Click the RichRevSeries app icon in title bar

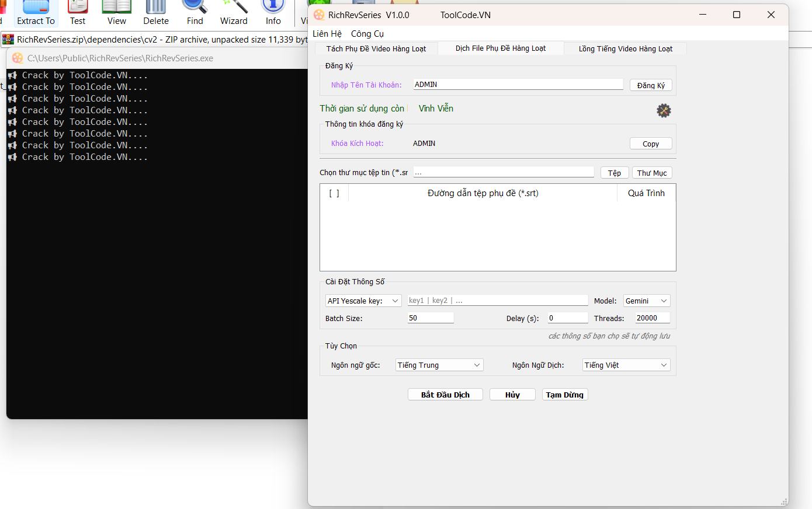(319, 15)
